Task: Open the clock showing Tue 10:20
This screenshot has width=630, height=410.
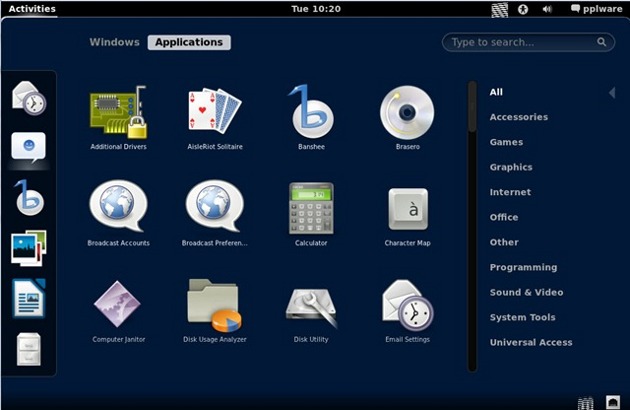Action: (316, 9)
